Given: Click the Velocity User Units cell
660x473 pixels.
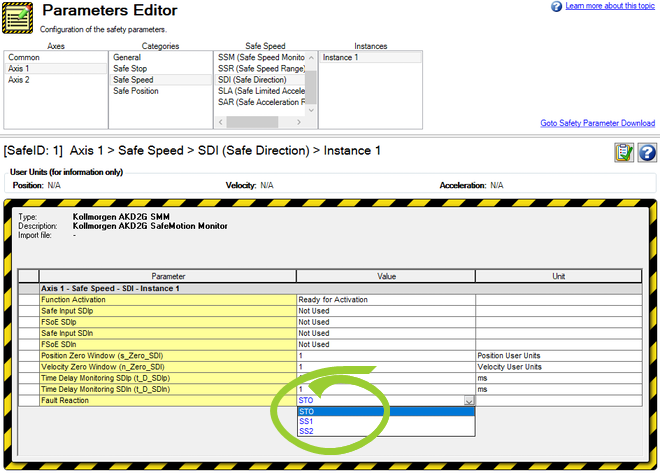Looking at the screenshot, I should tap(559, 367).
